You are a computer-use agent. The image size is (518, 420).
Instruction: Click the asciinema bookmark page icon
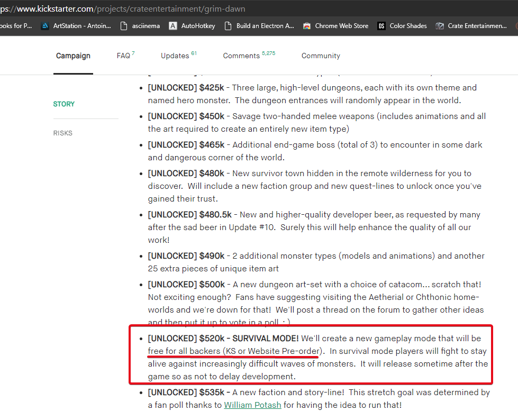[124, 25]
